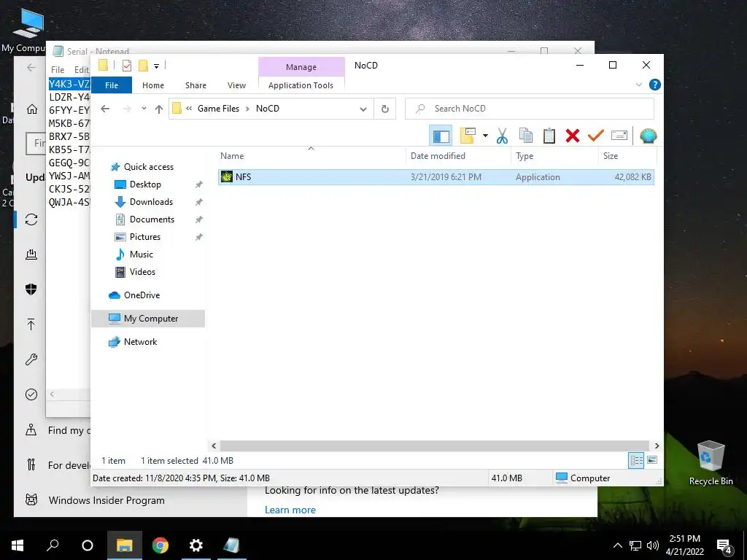747x560 pixels.
Task: Open the Learn more link in Settings
Action: point(290,510)
